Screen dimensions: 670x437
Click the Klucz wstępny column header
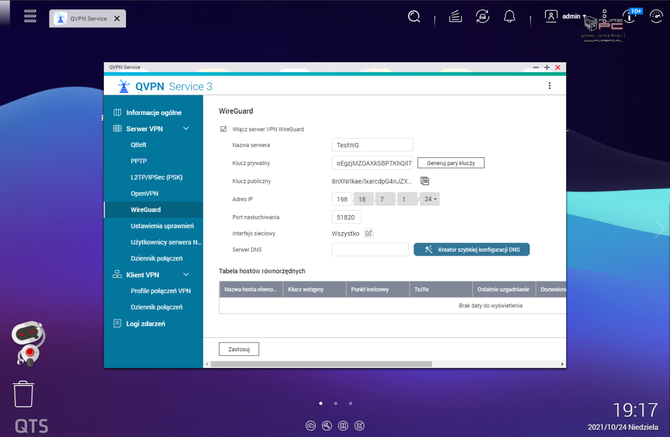(x=314, y=289)
